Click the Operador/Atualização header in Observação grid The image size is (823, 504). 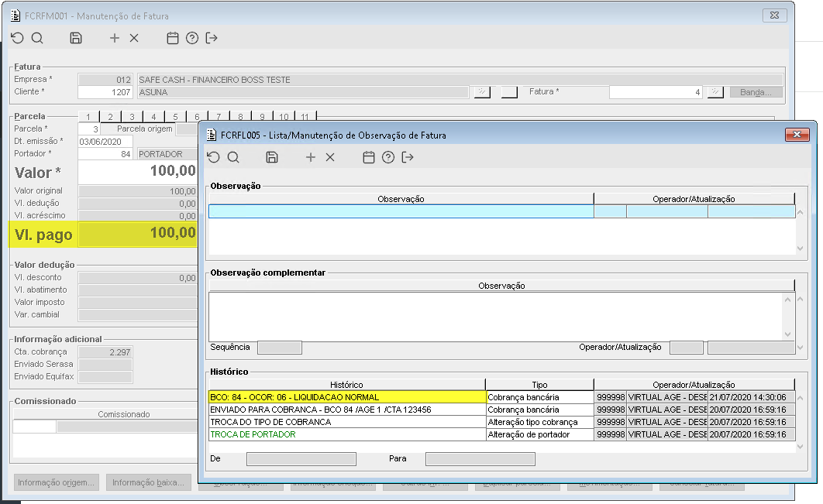click(694, 199)
